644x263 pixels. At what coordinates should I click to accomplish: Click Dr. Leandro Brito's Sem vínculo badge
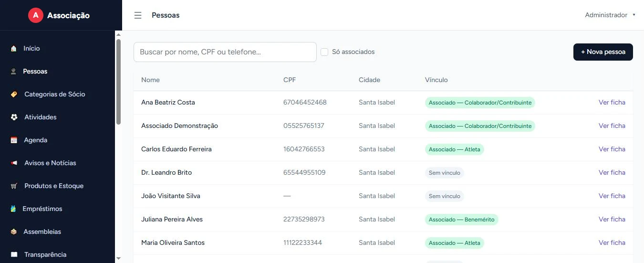(x=445, y=173)
